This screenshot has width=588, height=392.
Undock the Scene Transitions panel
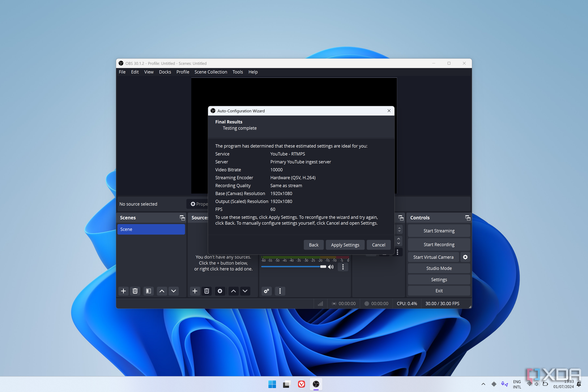(x=401, y=218)
